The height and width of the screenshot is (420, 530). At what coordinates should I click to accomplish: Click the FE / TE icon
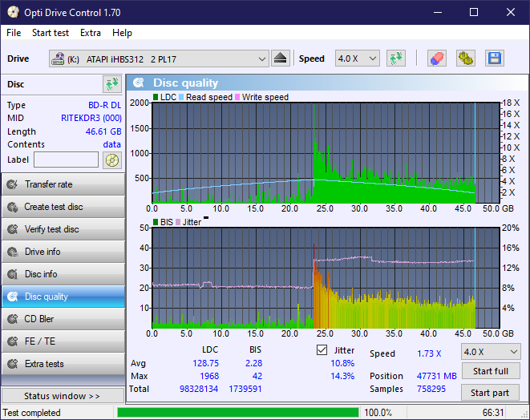click(x=13, y=341)
